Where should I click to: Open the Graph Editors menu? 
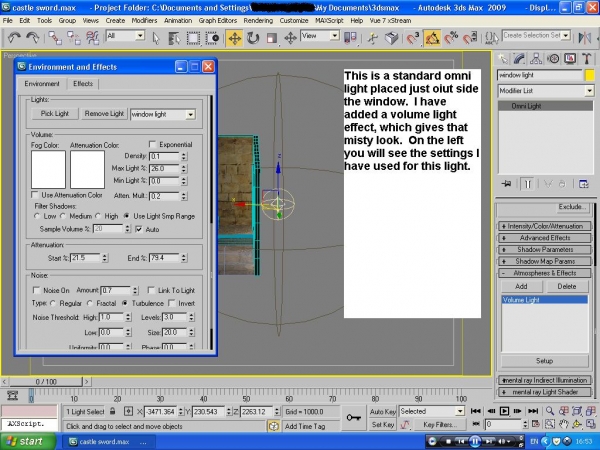[x=218, y=21]
